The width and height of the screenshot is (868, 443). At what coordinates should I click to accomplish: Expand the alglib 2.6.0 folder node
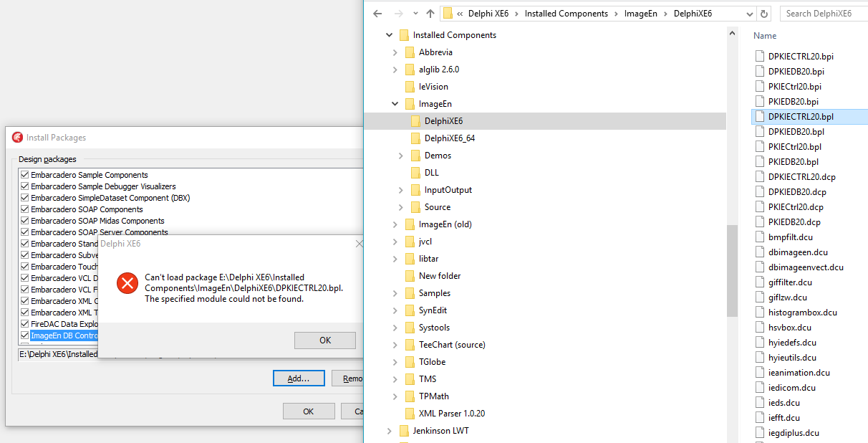(395, 70)
